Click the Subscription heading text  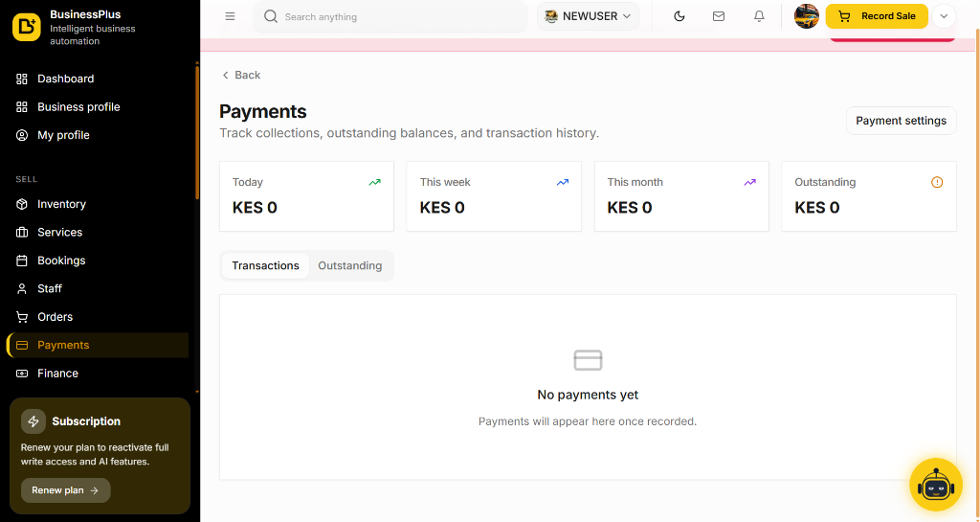[x=86, y=421]
